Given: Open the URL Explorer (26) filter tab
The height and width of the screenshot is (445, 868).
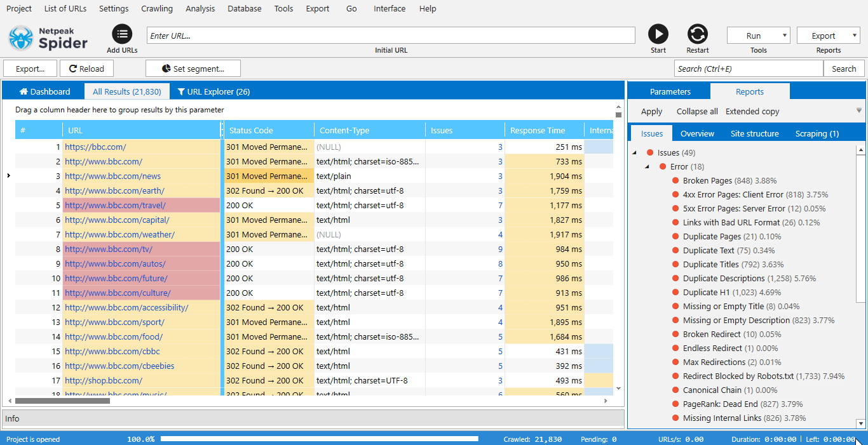Looking at the screenshot, I should 214,92.
